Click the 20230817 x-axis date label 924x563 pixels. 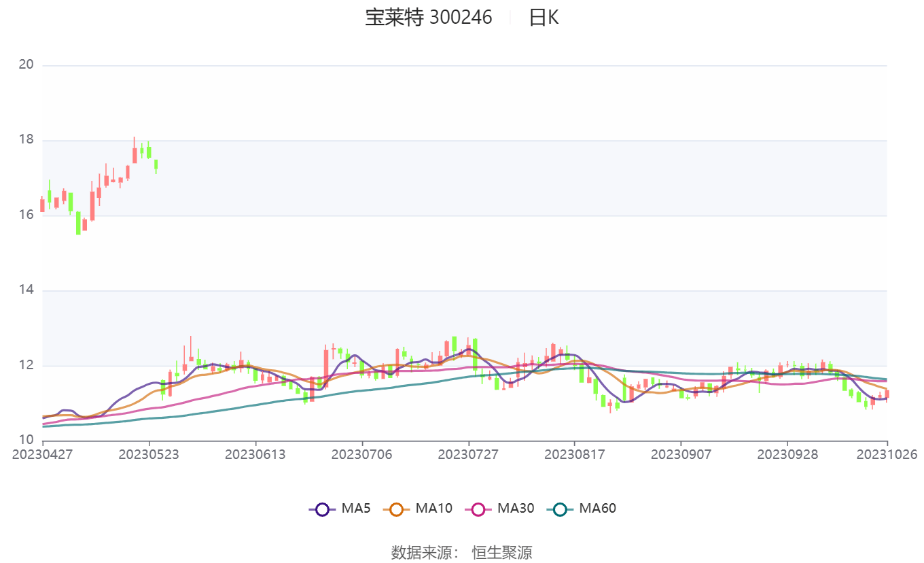[574, 454]
